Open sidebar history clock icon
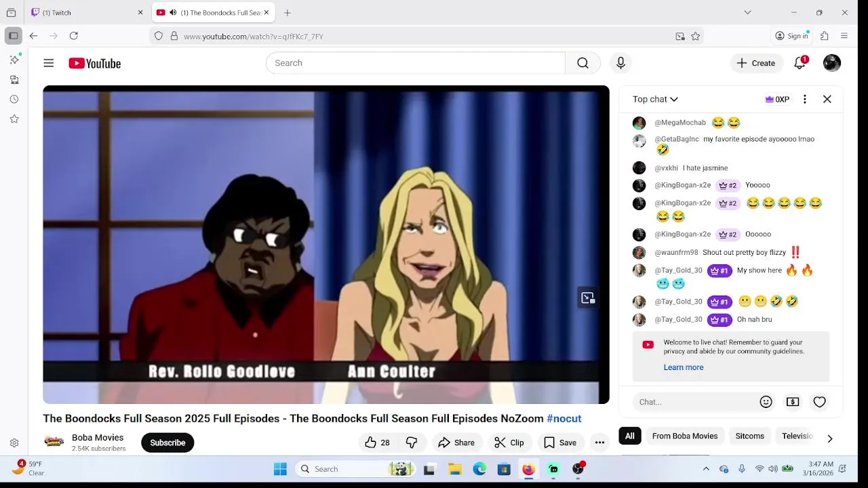This screenshot has height=488, width=868. (x=14, y=99)
